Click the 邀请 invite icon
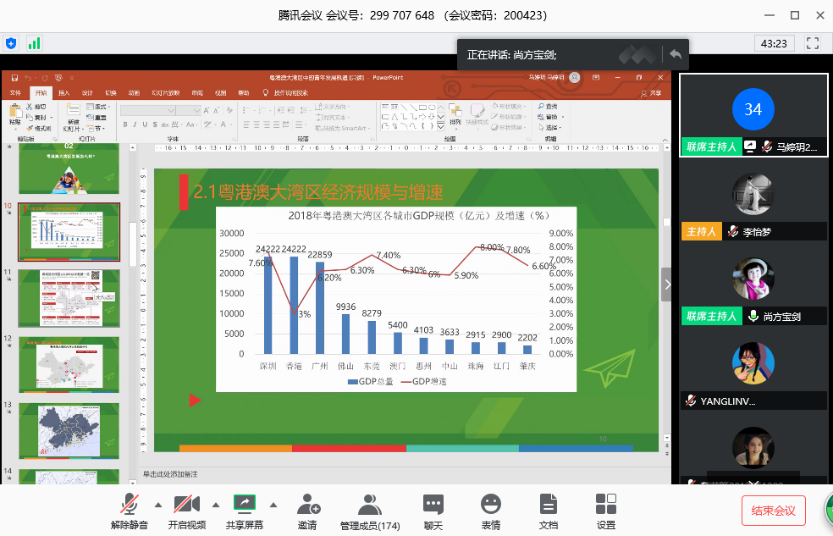 (x=308, y=504)
